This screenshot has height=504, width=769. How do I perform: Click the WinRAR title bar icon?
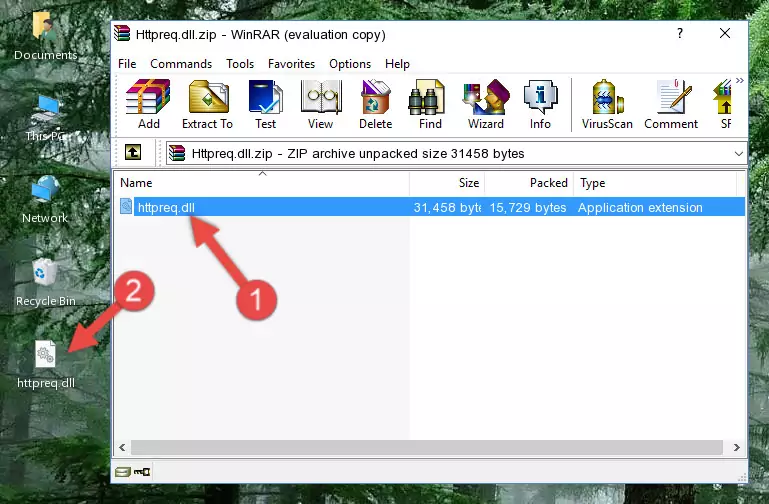123,34
